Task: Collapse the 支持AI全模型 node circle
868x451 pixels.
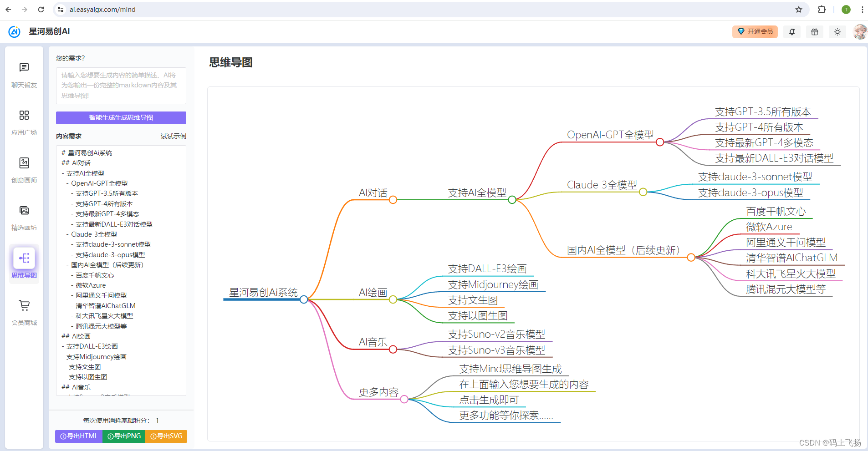Action: [512, 200]
